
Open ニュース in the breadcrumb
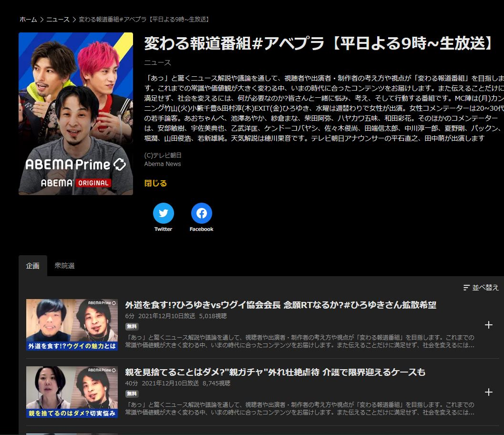pyautogui.click(x=58, y=20)
